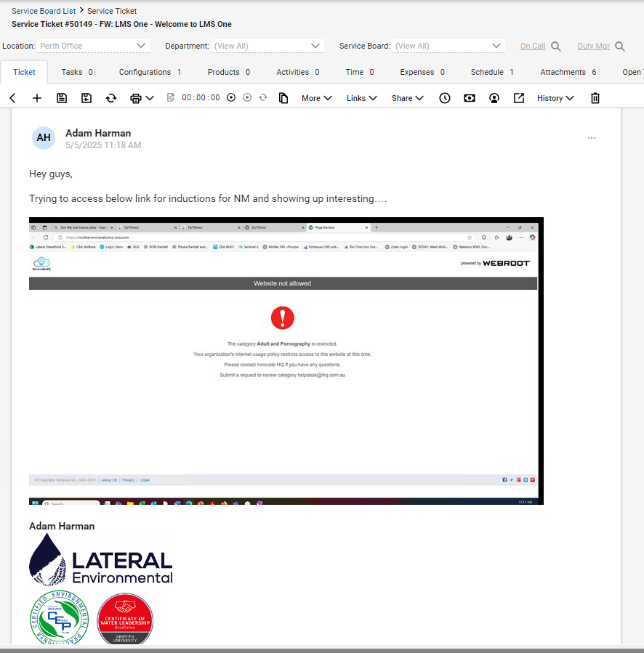Click the three-dot note options menu
644x653 pixels.
(x=592, y=138)
